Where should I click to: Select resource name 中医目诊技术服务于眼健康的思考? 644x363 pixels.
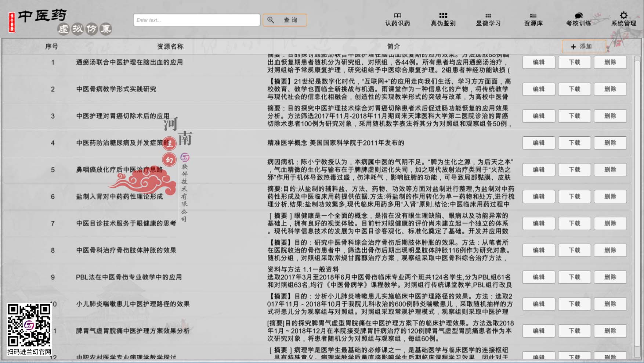point(126,223)
